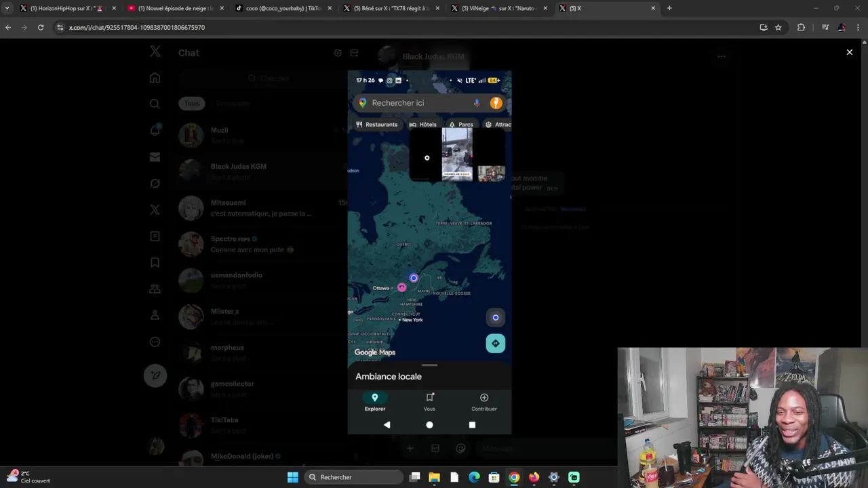Image resolution: width=868 pixels, height=488 pixels.
Task: Open File Explorer from the taskbar
Action: point(435,477)
